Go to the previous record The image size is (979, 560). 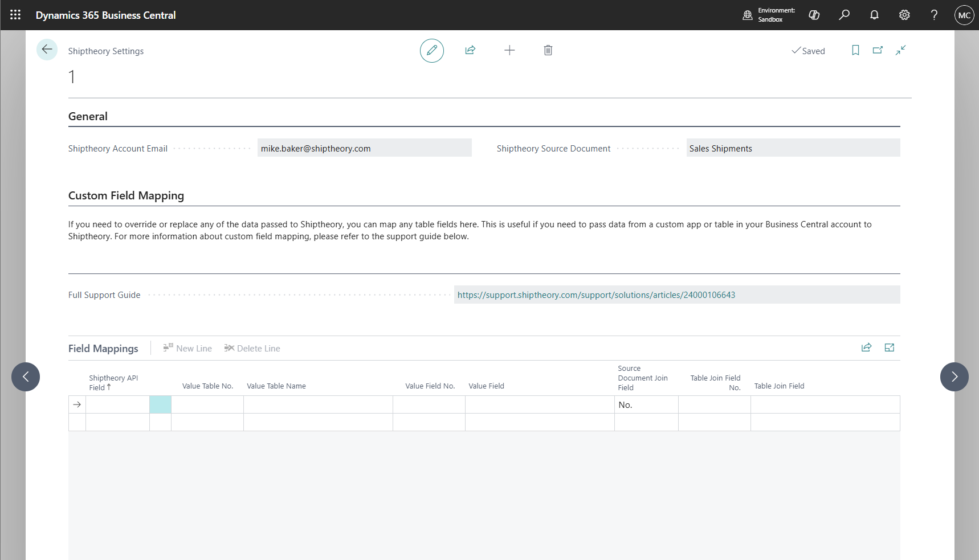coord(26,377)
